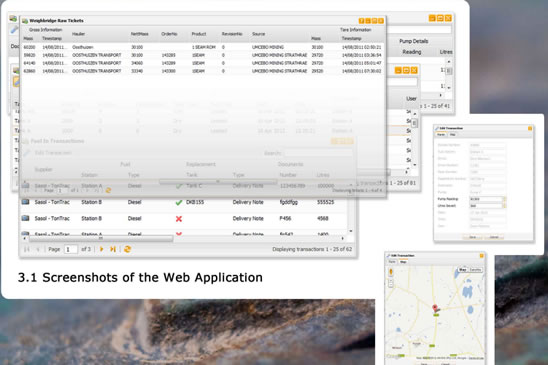Click the red location pin on map
548x365 pixels.
tap(435, 308)
